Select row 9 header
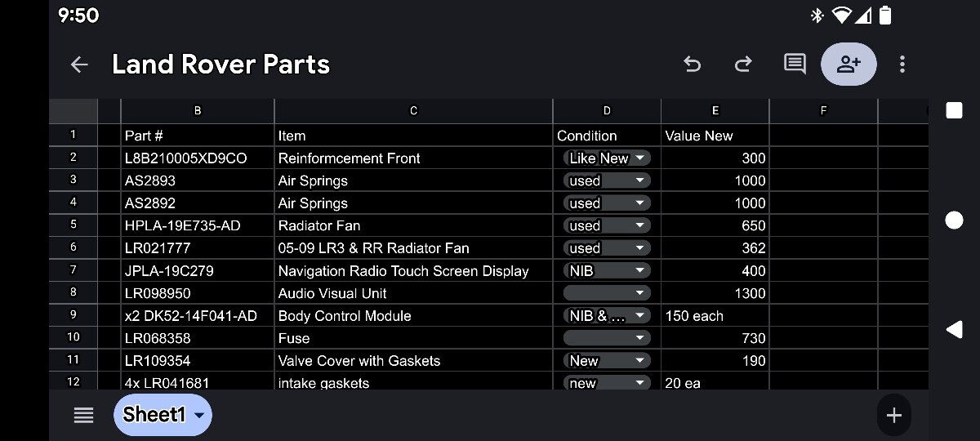This screenshot has height=441, width=980. pos(73,315)
